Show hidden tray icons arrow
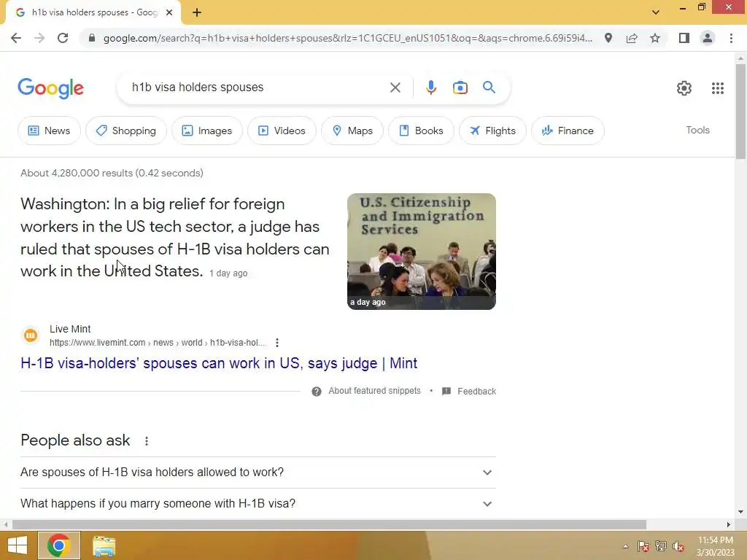The height and width of the screenshot is (560, 747). [625, 546]
